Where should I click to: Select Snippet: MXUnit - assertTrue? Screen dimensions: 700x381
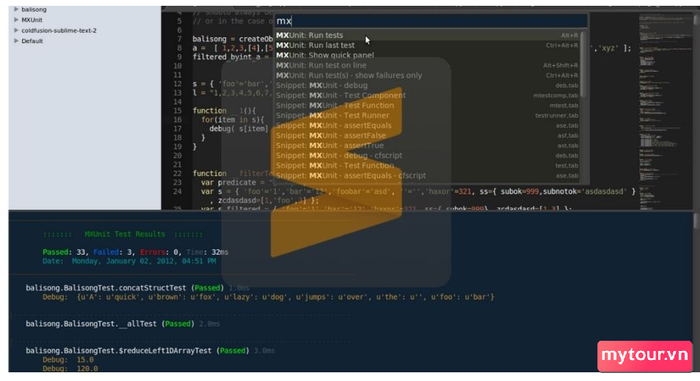[427, 145]
